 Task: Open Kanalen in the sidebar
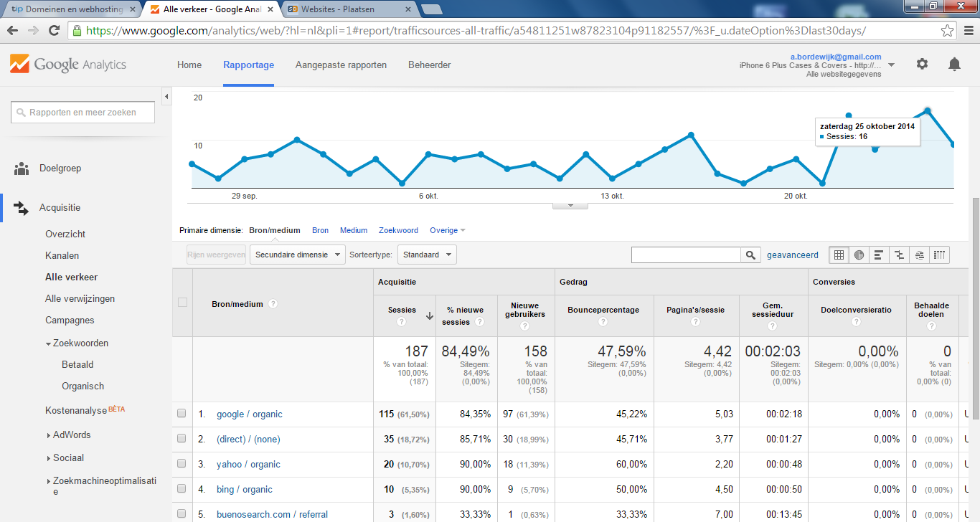(62, 255)
